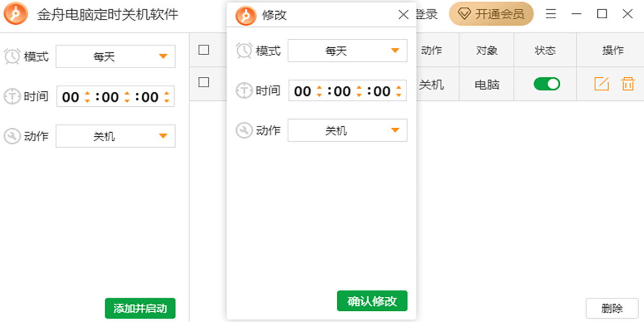This screenshot has height=322, width=644.
Task: Open the 模式 dropdown inside the 修改 dialog
Action: click(347, 50)
